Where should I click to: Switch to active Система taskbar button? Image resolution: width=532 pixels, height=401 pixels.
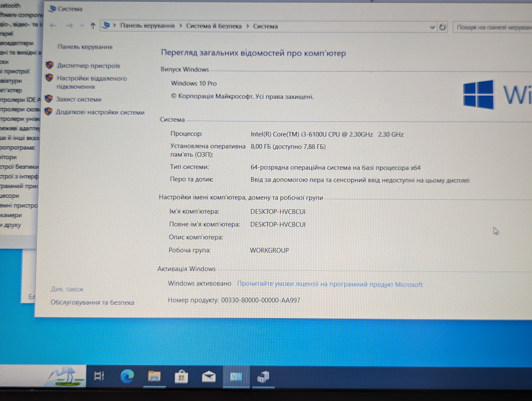point(236,377)
